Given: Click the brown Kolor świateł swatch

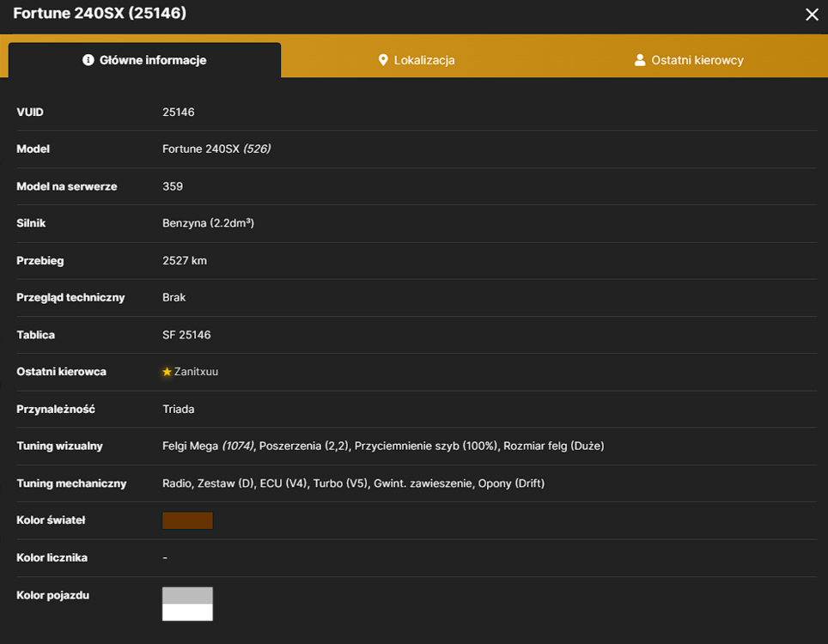Looking at the screenshot, I should click(187, 520).
